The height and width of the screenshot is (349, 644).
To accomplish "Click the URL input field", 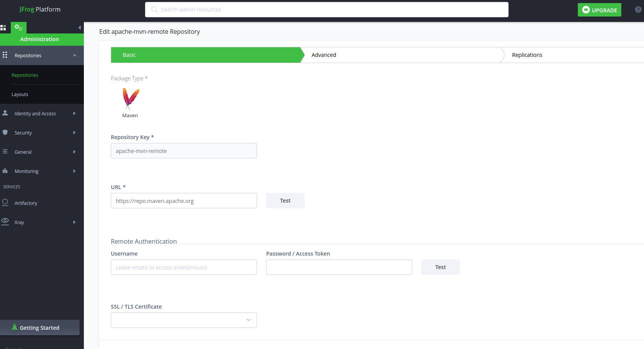I will [184, 201].
